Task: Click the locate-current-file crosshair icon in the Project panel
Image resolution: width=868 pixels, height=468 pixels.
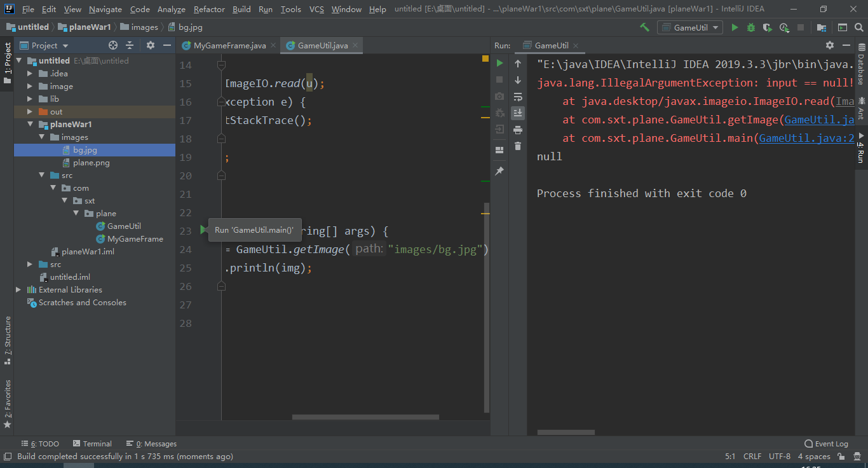Action: [x=113, y=45]
